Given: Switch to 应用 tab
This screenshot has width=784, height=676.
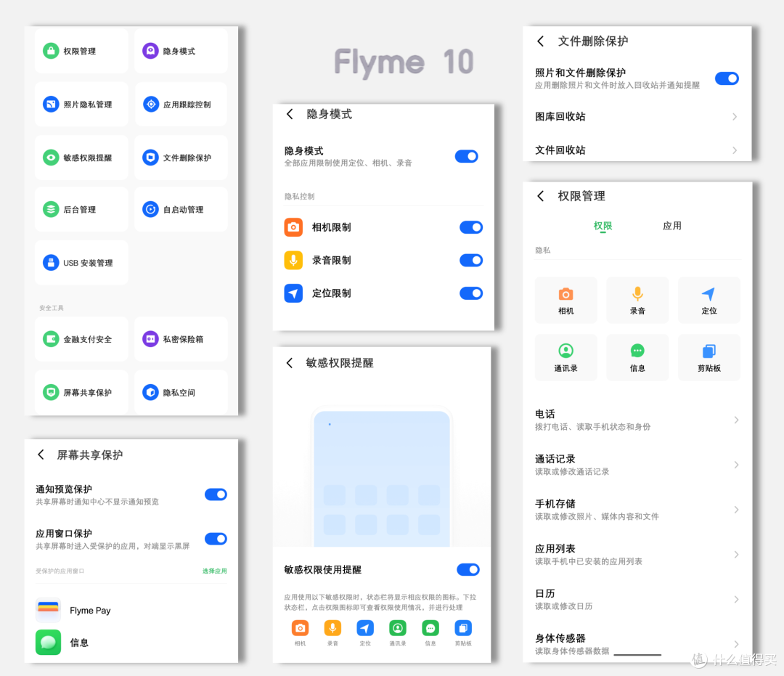Looking at the screenshot, I should (x=672, y=226).
